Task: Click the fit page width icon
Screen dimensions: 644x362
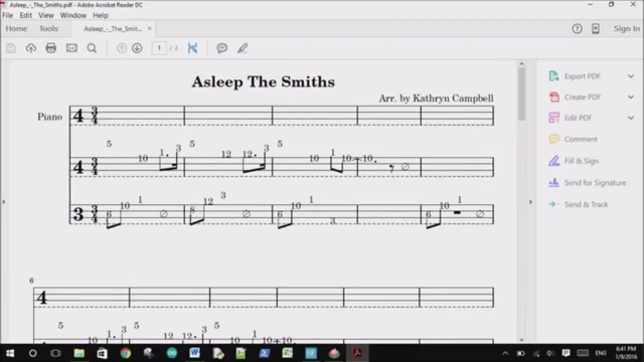Action: (x=192, y=48)
